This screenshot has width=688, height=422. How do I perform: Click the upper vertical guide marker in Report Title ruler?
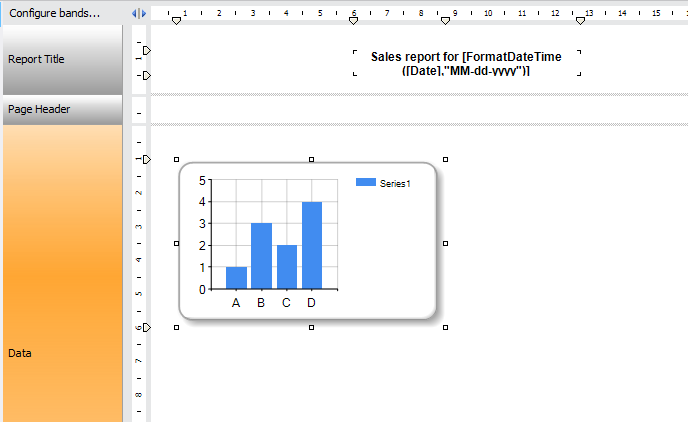[x=147, y=50]
